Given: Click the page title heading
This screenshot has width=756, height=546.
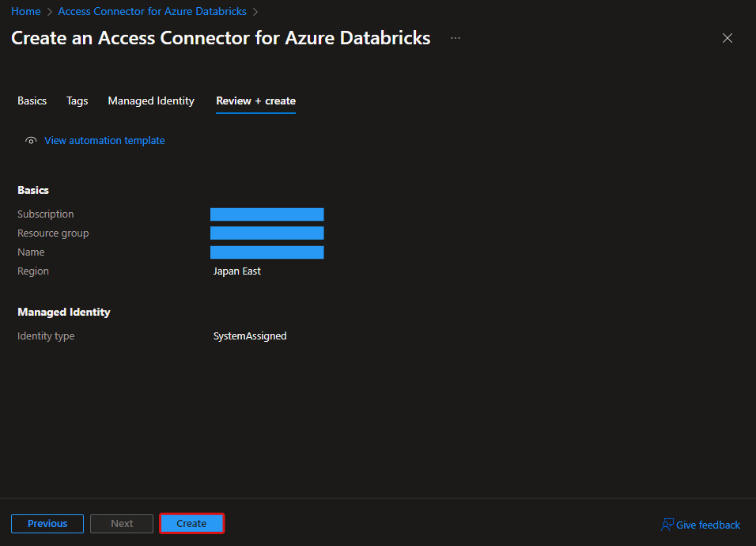Looking at the screenshot, I should tap(221, 38).
